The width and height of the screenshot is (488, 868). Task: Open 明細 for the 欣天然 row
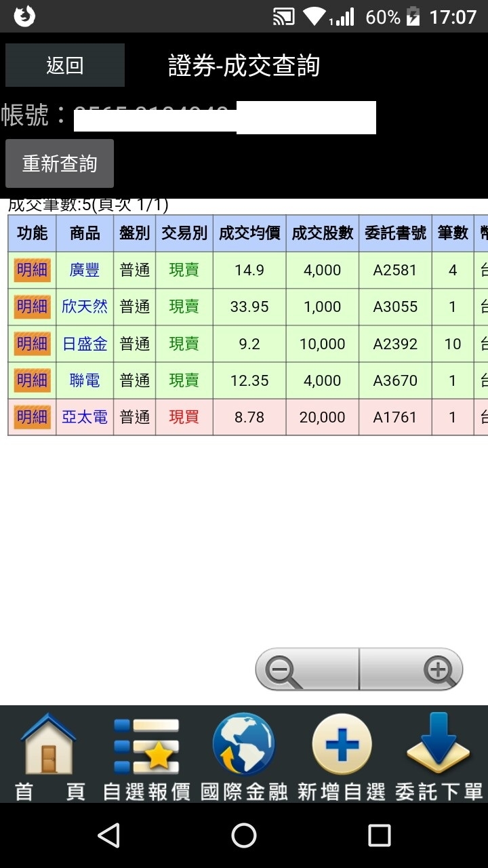click(x=32, y=307)
